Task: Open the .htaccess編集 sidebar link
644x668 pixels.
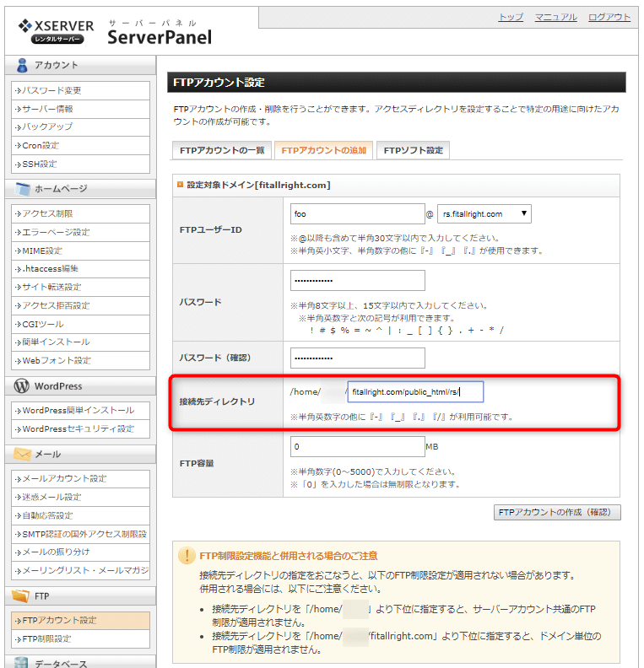Action: 54,269
